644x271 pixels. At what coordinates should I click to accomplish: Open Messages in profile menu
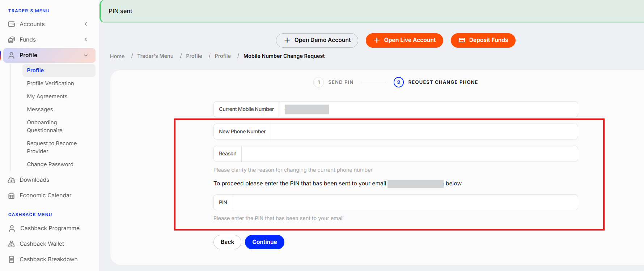(40, 109)
